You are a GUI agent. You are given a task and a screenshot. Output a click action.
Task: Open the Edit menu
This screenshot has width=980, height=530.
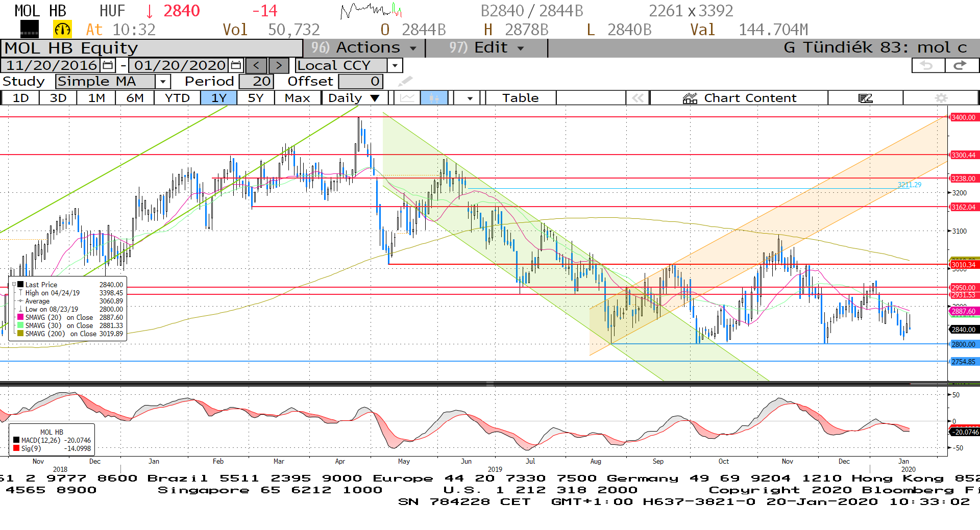coord(486,47)
